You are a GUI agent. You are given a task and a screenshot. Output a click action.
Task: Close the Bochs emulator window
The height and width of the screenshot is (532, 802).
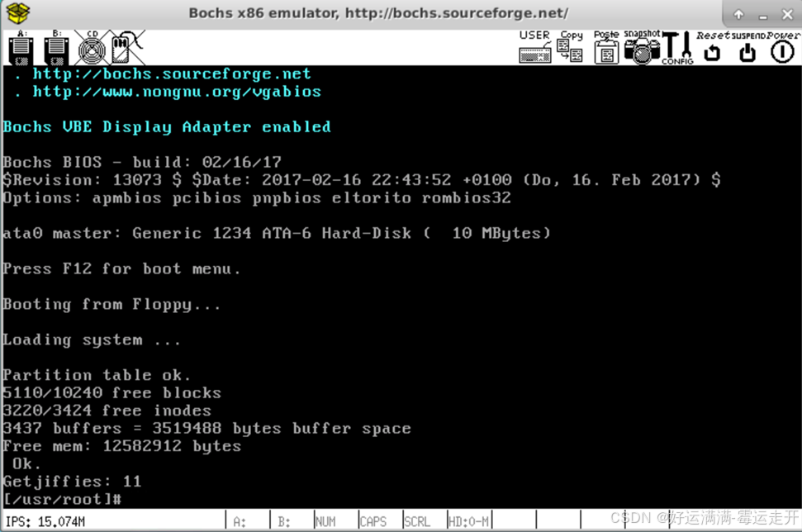pos(788,14)
